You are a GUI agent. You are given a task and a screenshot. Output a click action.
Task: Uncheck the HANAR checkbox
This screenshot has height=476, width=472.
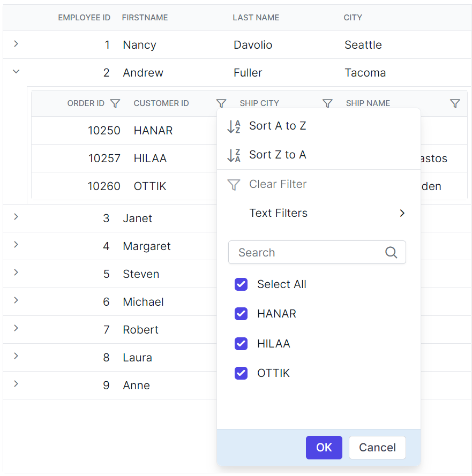241,314
